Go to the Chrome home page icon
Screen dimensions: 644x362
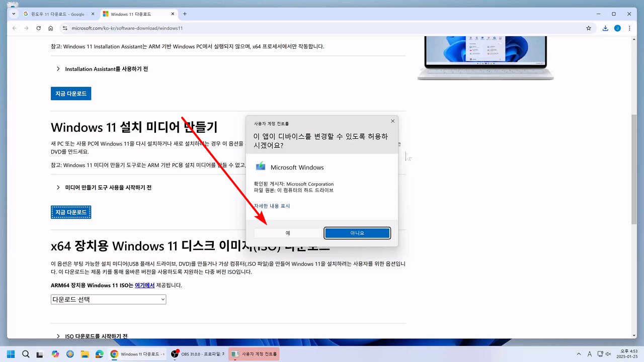coord(51,28)
